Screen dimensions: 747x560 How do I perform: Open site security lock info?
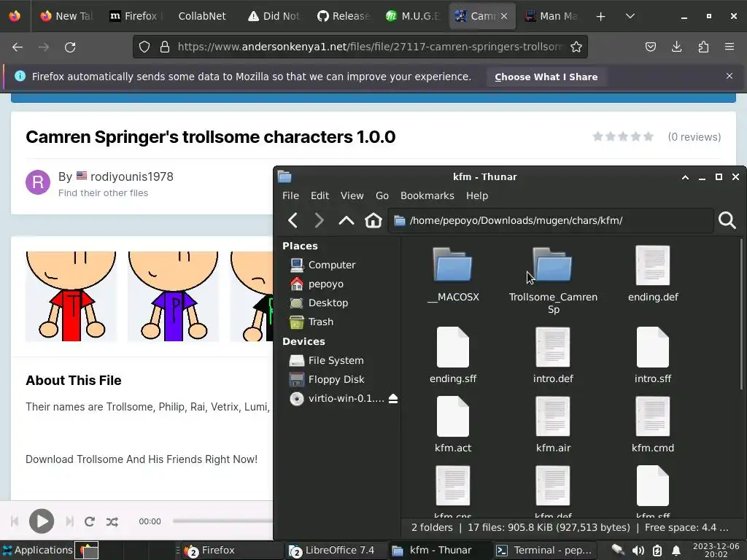[x=165, y=47]
